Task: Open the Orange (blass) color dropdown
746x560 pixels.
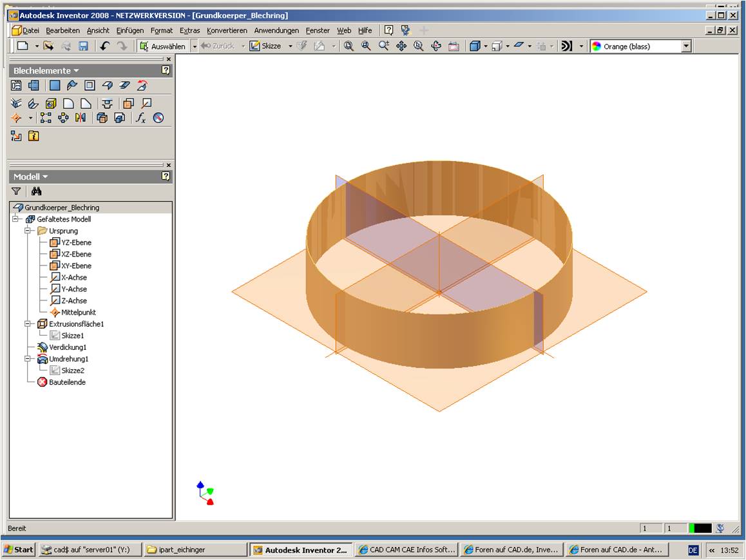Action: 686,46
